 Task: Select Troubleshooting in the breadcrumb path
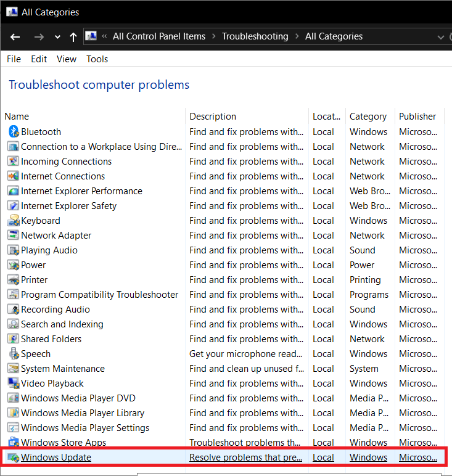point(255,36)
